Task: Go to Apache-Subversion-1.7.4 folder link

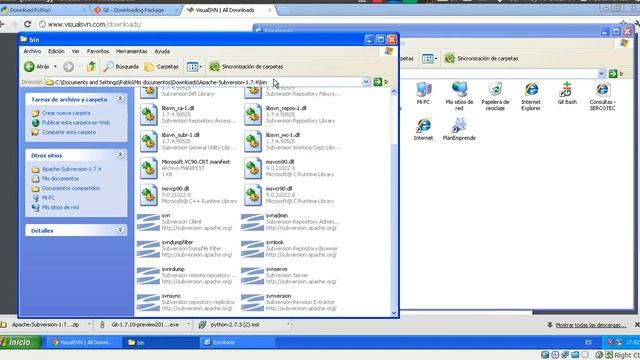Action: click(71, 169)
